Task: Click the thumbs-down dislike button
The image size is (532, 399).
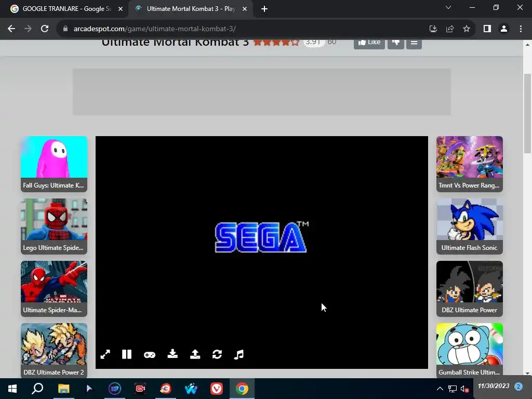Action: tap(395, 43)
